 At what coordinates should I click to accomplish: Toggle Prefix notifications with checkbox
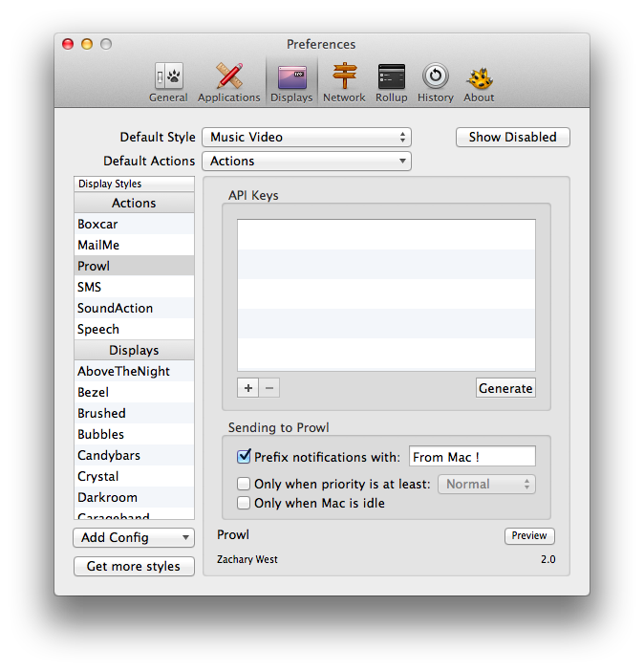click(x=244, y=457)
